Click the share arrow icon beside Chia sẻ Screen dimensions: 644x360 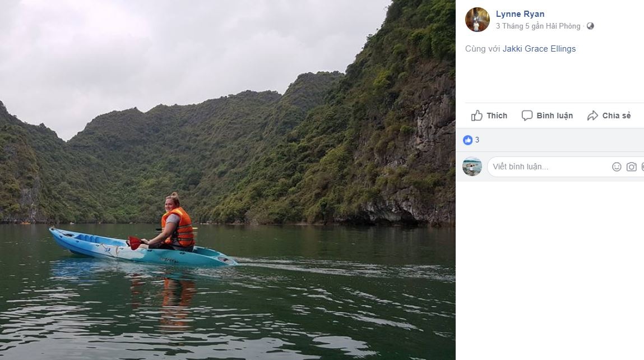[x=591, y=115]
